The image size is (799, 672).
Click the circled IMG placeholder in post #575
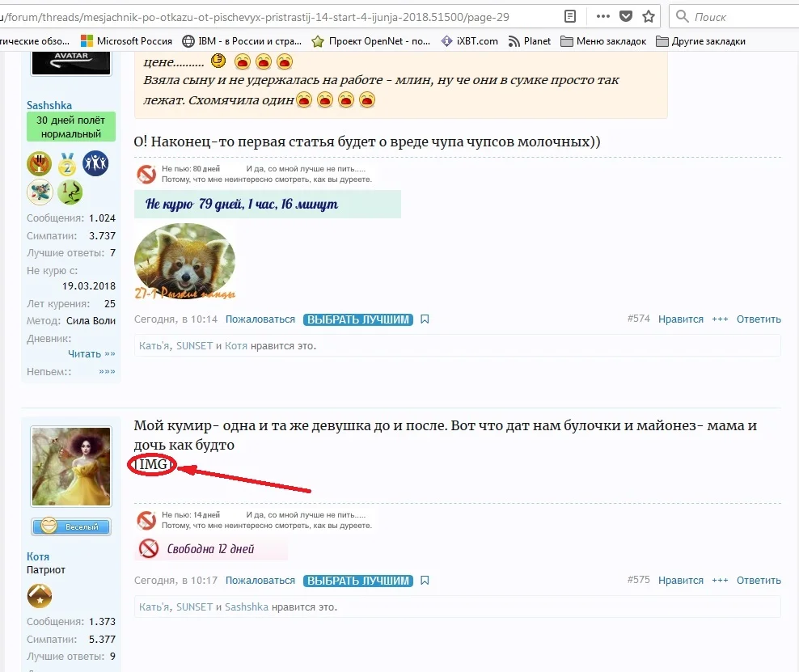pos(152,465)
